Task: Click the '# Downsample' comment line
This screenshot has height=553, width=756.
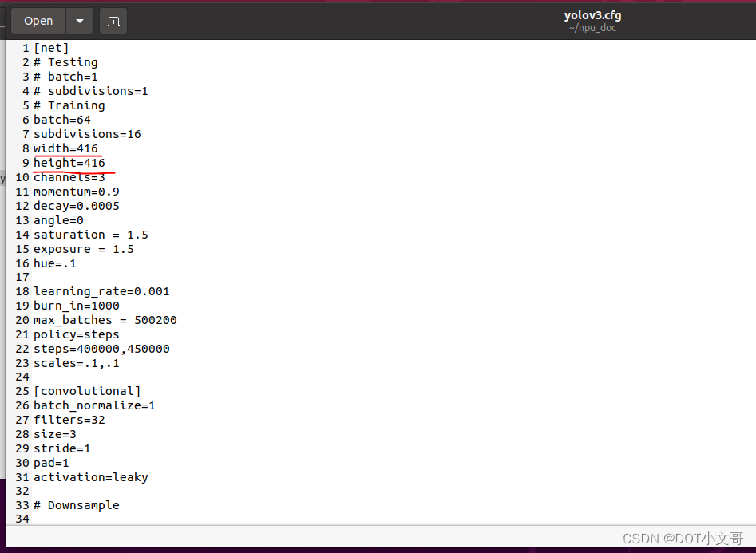Action: (x=76, y=505)
